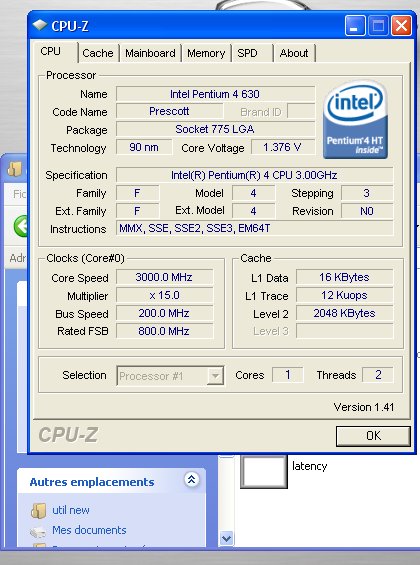Click the Multiplier value x 15.0
420x565 pixels.
[165, 295]
